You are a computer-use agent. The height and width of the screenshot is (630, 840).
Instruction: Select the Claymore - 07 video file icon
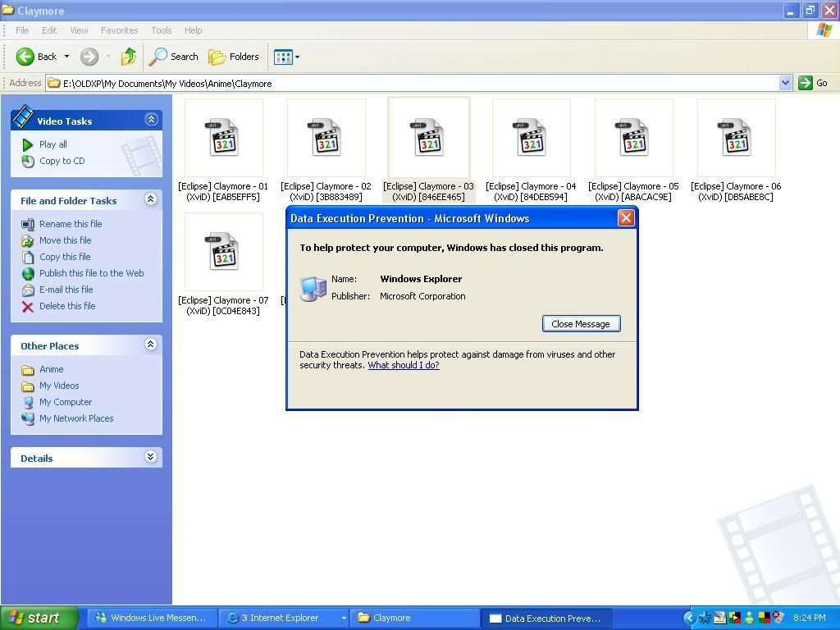coord(223,252)
